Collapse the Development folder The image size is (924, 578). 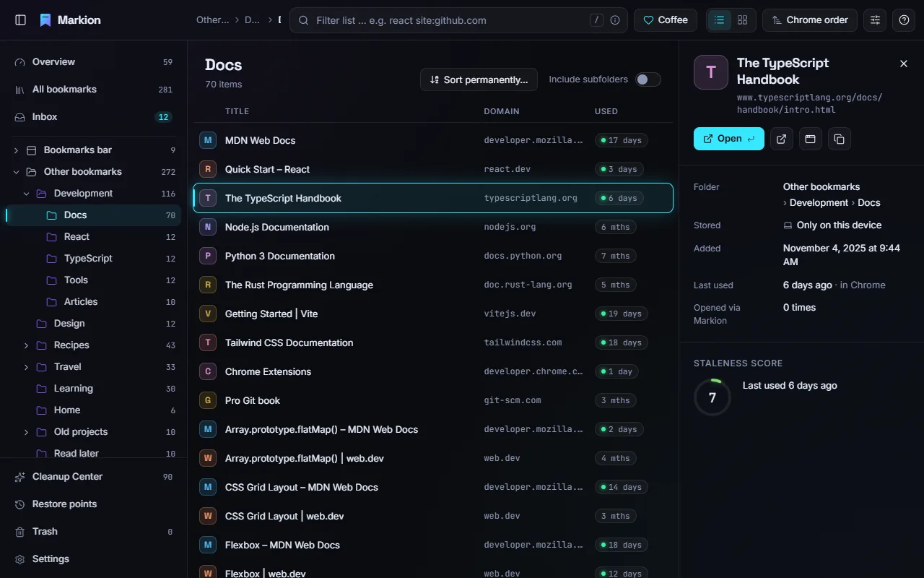click(26, 194)
